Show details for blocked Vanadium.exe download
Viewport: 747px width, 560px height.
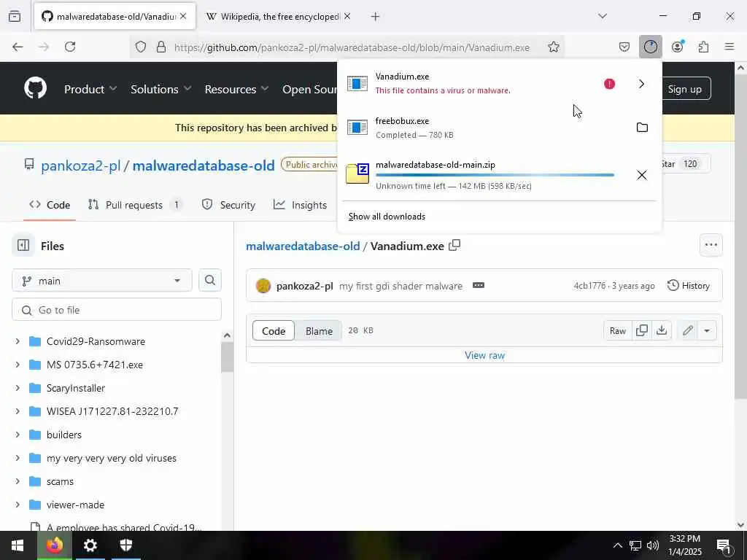point(642,84)
